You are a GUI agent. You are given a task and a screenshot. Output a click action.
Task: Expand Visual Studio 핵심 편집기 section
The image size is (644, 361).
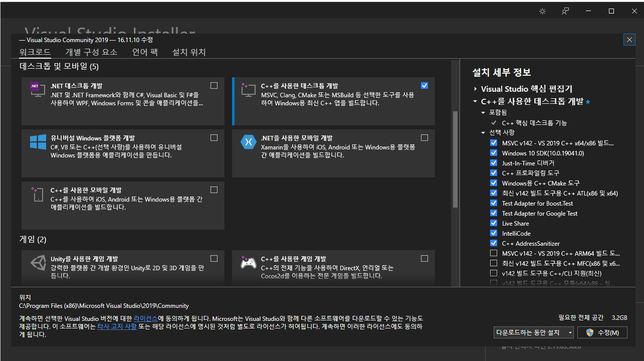[x=475, y=89]
